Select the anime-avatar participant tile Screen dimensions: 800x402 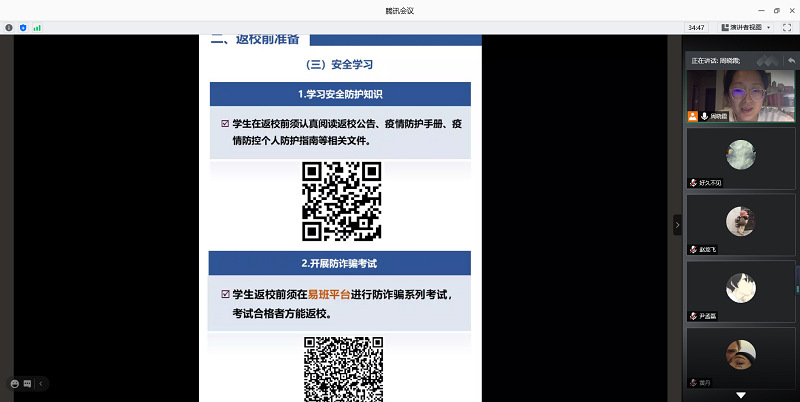741,291
